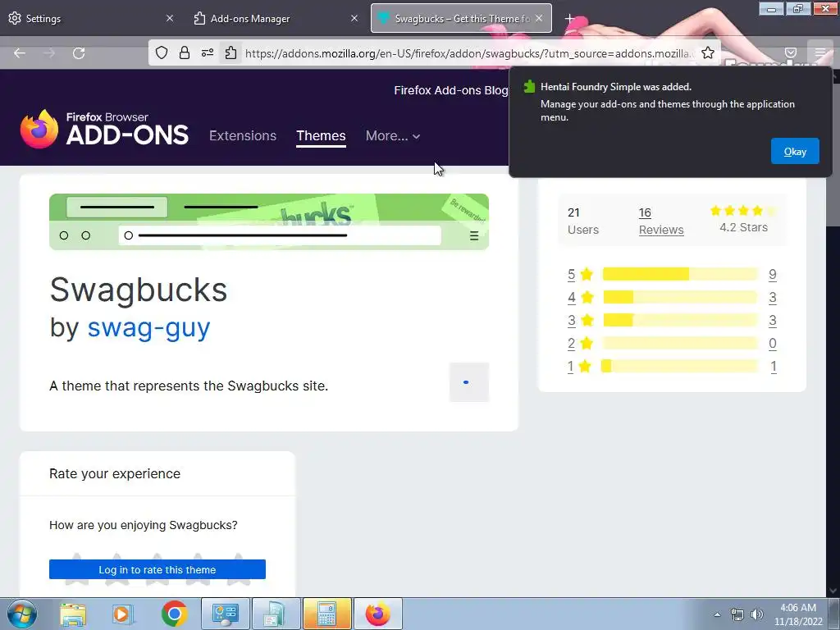Launch Windows Media Player from taskbar

tap(122, 614)
